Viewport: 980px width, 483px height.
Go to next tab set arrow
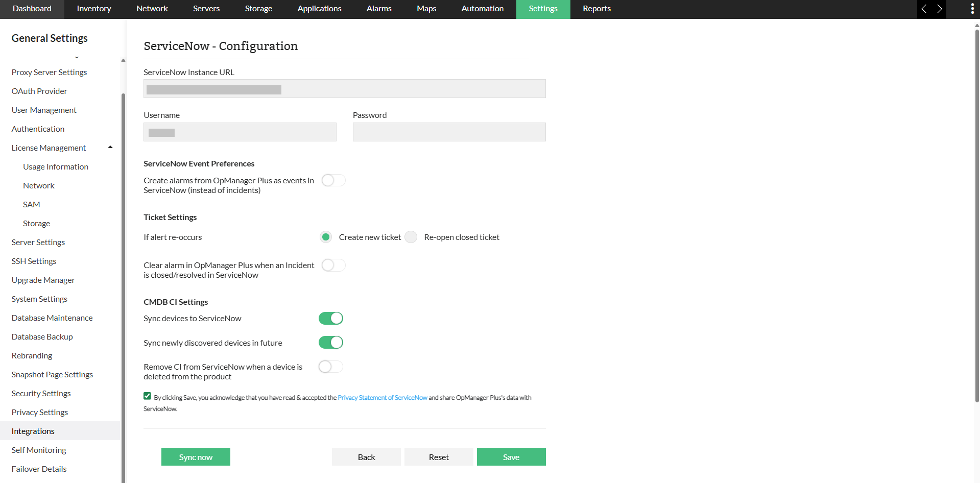coord(939,9)
